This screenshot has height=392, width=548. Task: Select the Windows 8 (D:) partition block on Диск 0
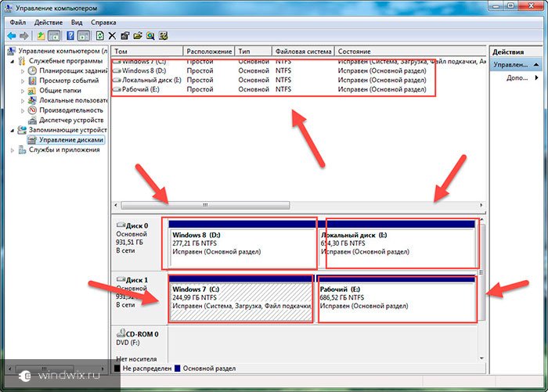click(x=242, y=244)
